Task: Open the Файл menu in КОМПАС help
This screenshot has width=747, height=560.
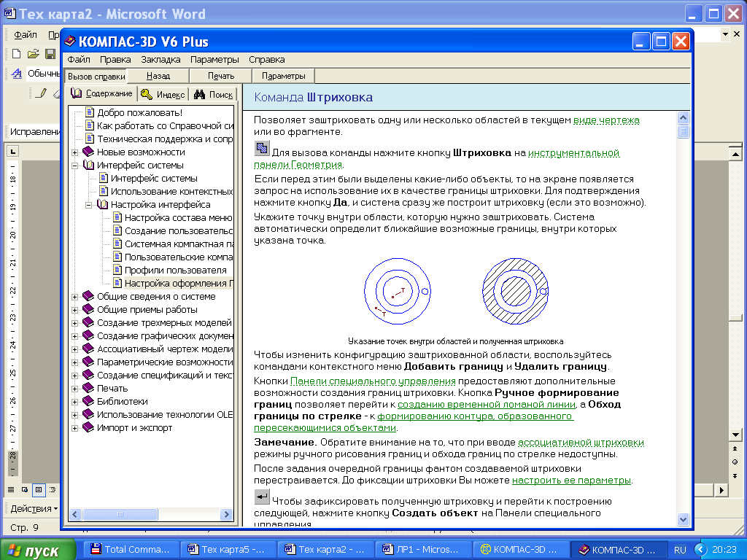Action: pyautogui.click(x=79, y=60)
